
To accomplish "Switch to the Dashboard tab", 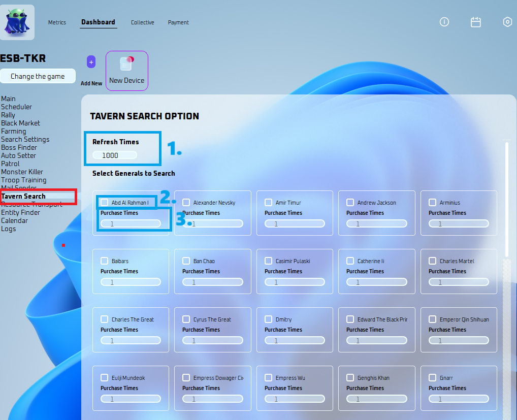I will [98, 22].
